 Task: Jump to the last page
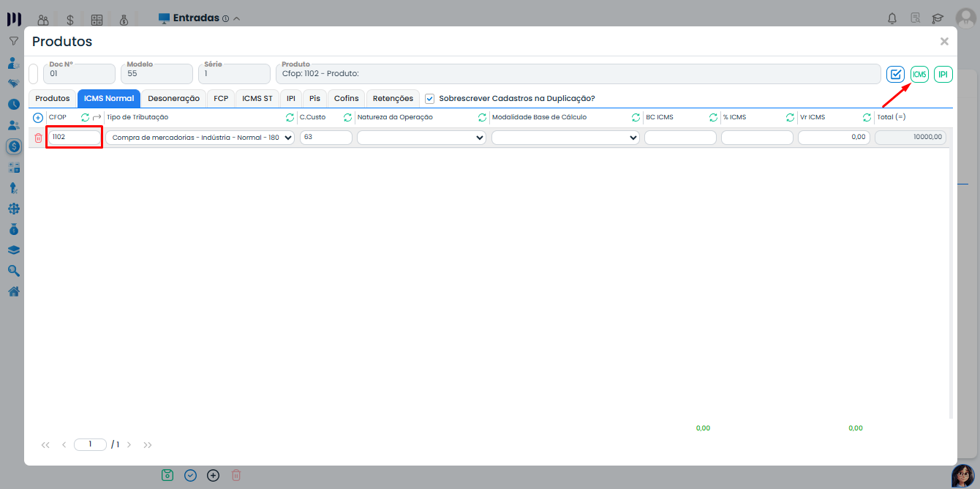(148, 444)
